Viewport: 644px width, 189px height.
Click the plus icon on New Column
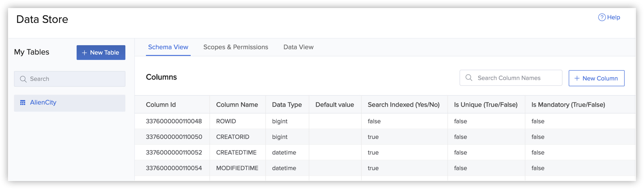[577, 78]
